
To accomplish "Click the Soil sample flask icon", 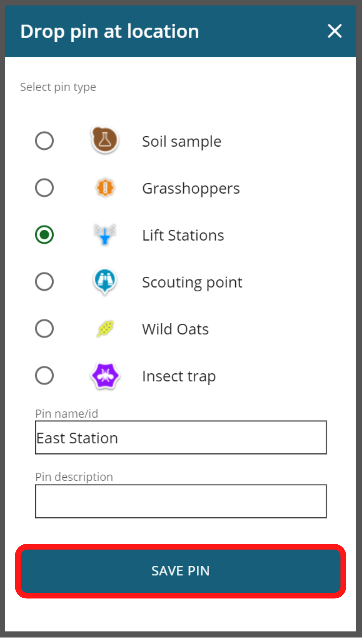I will [x=105, y=141].
